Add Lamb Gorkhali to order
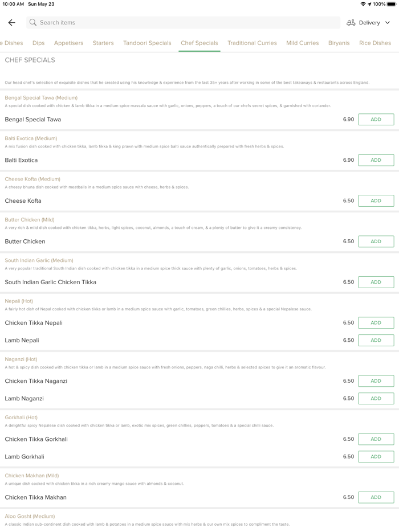 pyautogui.click(x=376, y=456)
